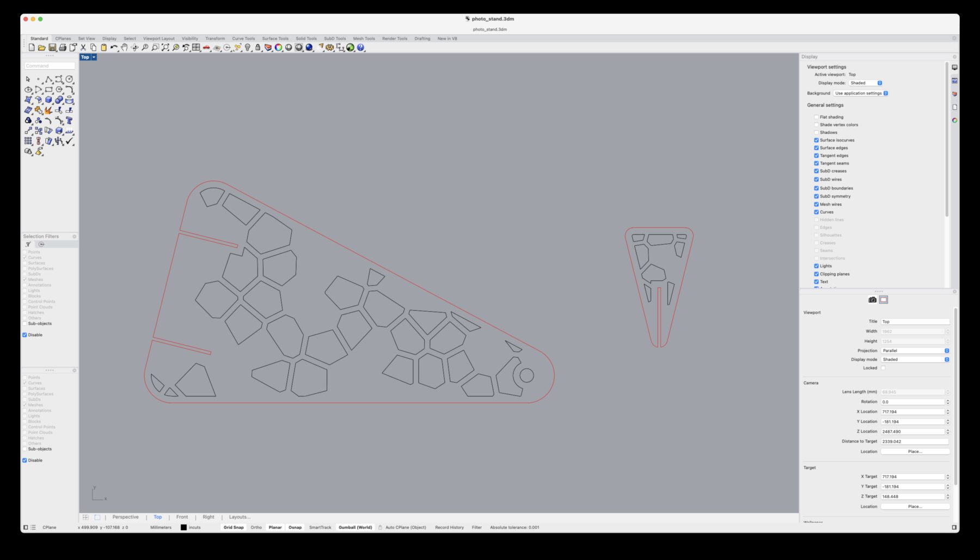Click the Lock padlock icon
The width and height of the screenshot is (980, 560).
pos(258,48)
